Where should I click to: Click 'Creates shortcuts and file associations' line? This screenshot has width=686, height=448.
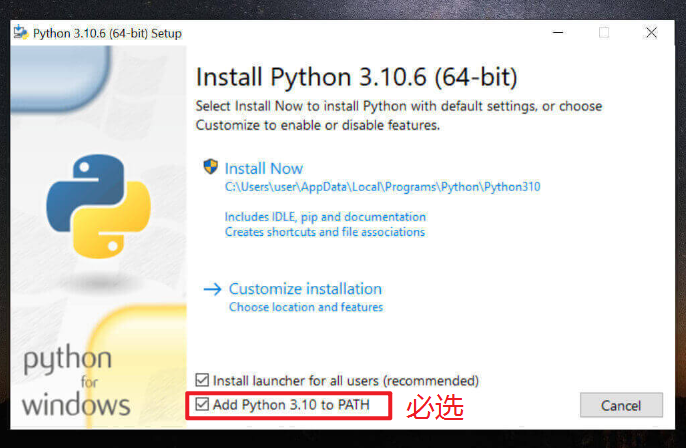(x=324, y=232)
